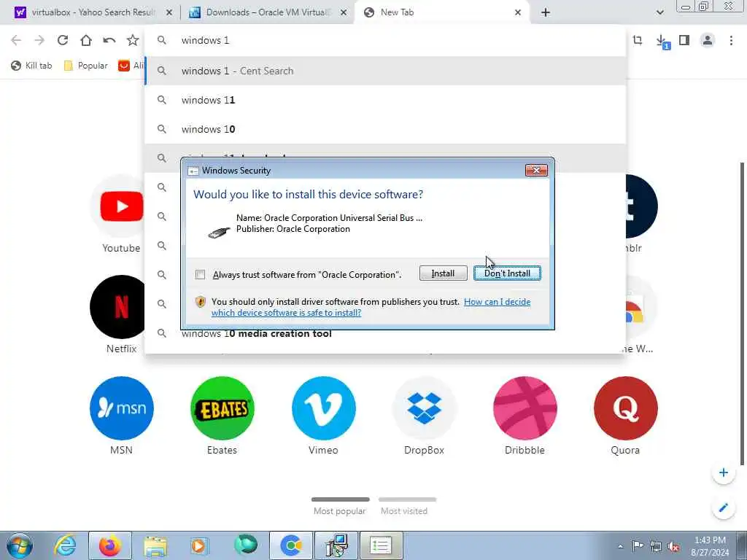Open the DropBox shortcut tile
Viewport: 747px width, 560px height.
click(x=424, y=408)
